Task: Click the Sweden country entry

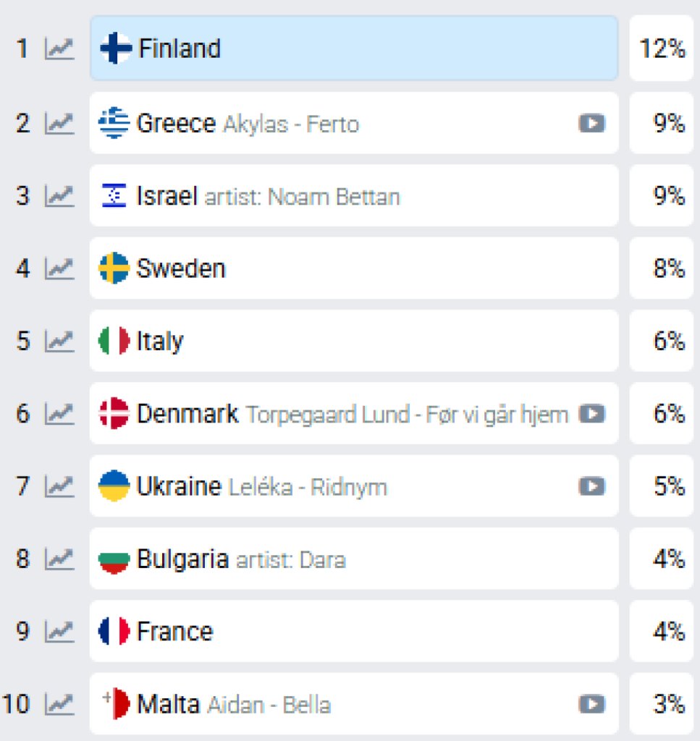Action: (354, 268)
